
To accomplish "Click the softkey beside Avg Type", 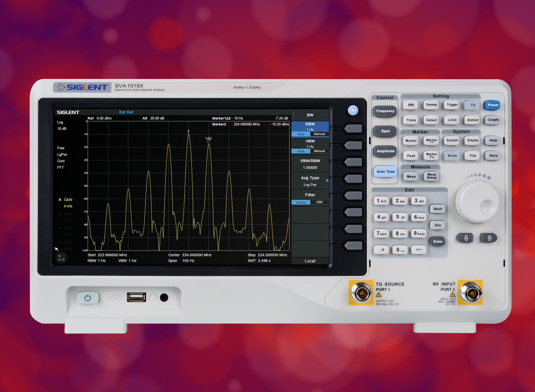I will click(353, 179).
